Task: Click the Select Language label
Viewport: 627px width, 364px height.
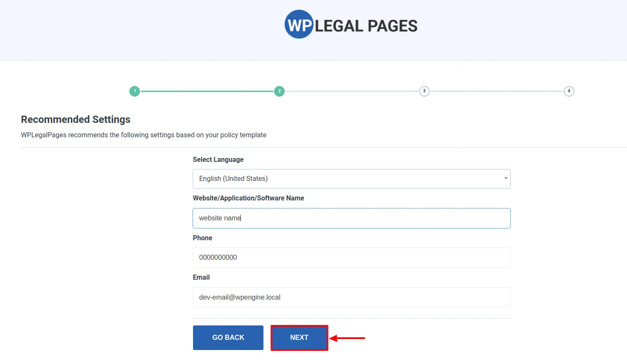Action: coord(218,159)
